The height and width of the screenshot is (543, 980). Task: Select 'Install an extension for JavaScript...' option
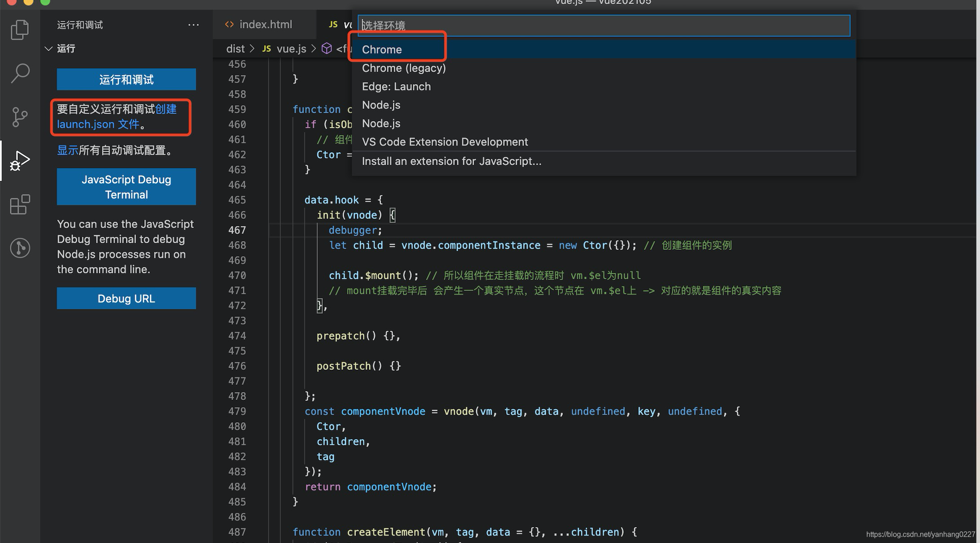(451, 161)
